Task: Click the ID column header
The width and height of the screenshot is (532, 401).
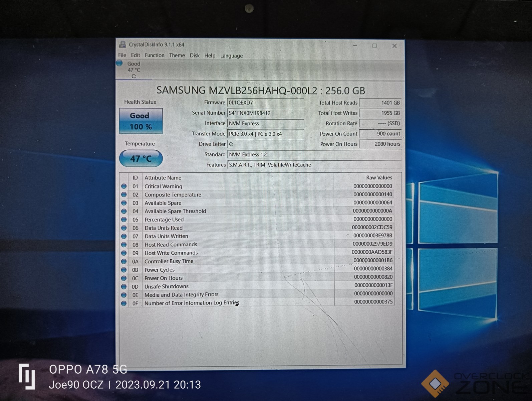Action: [135, 177]
